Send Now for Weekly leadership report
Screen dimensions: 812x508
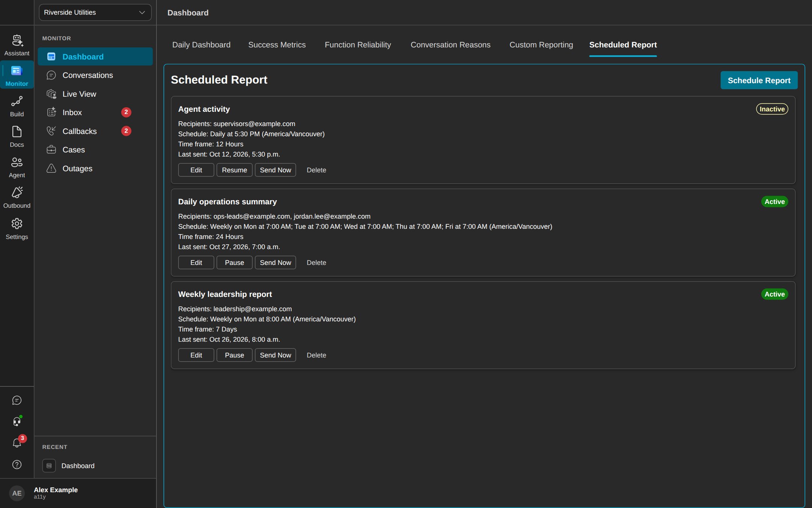point(276,355)
